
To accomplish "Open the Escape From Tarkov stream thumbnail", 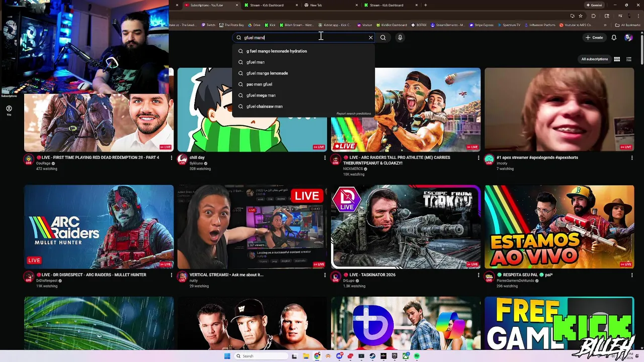I will click(406, 227).
